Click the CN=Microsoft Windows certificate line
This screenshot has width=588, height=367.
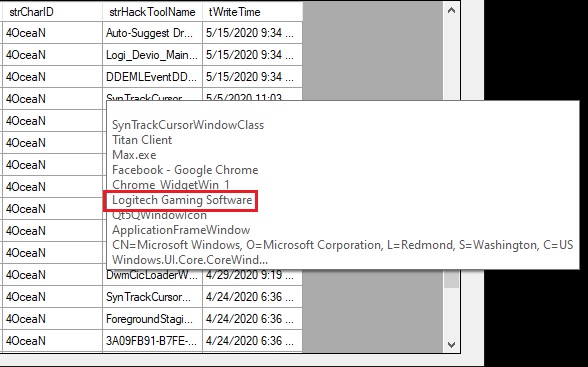click(343, 245)
